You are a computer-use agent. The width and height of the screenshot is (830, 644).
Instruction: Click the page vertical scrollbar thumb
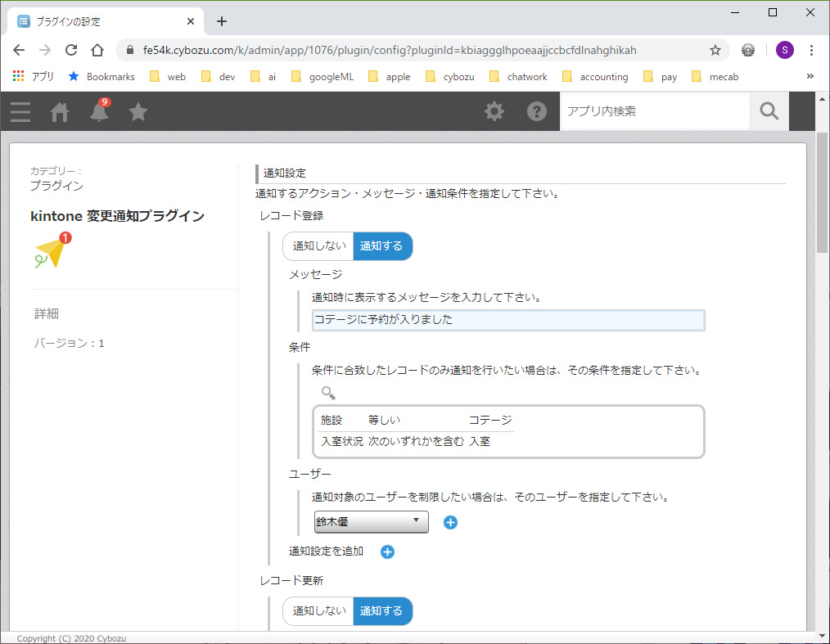[822, 193]
